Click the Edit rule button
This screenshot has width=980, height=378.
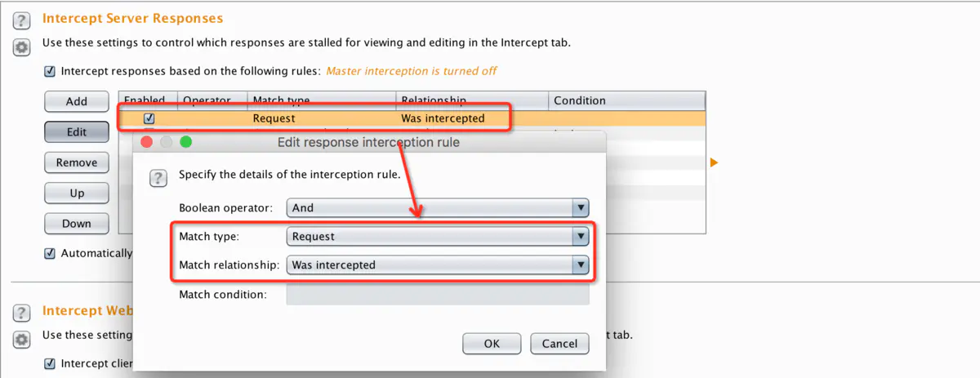coord(77,132)
